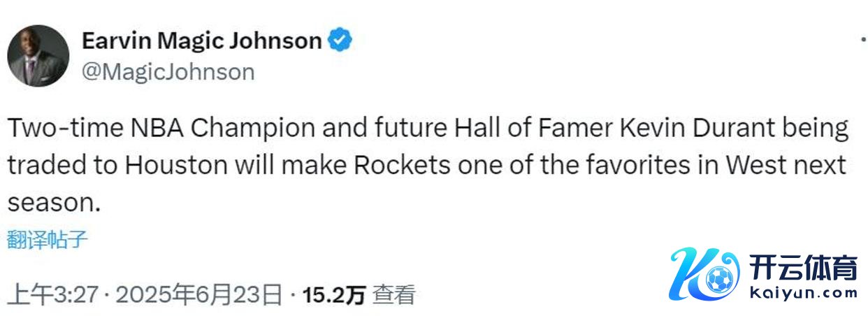The image size is (868, 316).
Task: Click the 翻译帖子 translate post link
Action: click(x=48, y=240)
